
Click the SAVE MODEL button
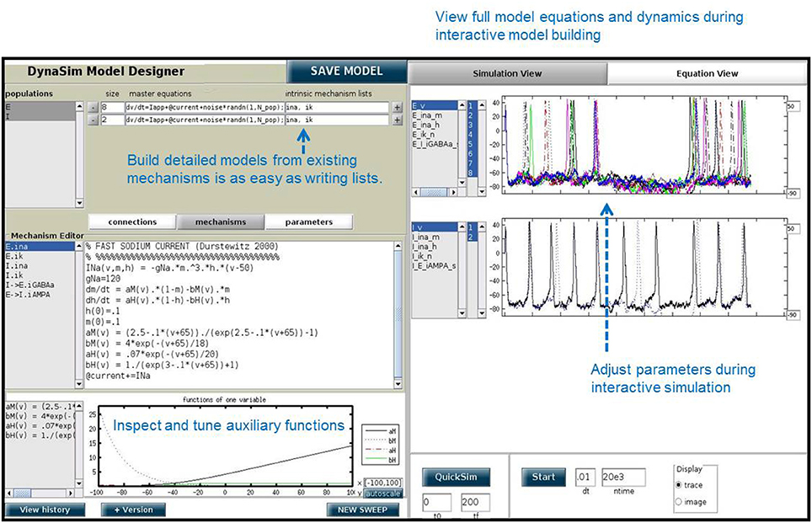(x=346, y=72)
